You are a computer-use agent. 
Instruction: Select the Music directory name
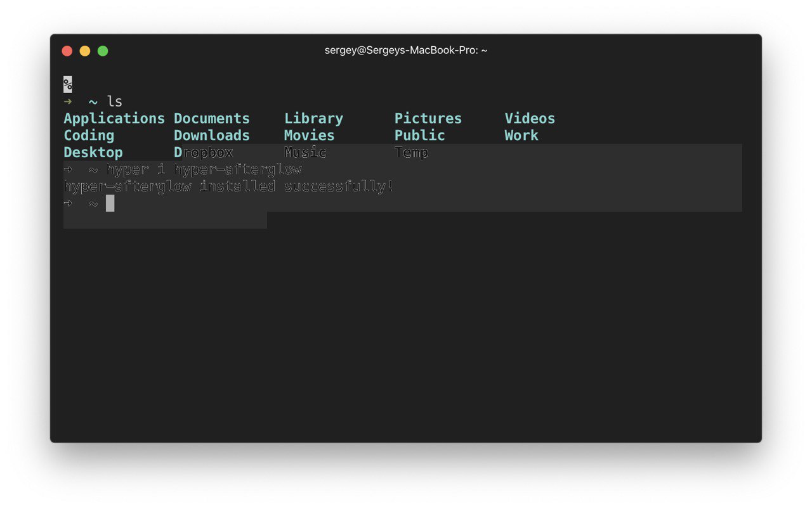point(305,153)
